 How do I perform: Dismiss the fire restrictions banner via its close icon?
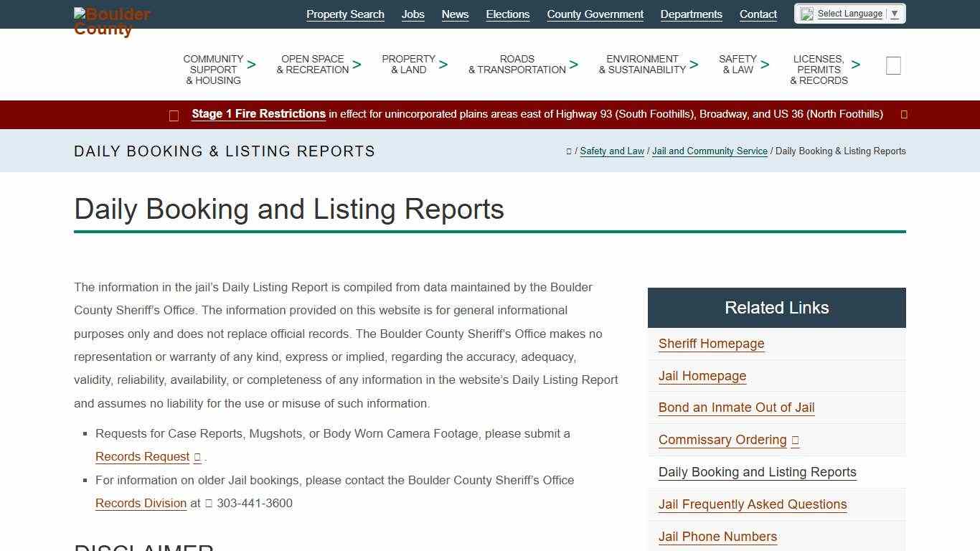(903, 114)
